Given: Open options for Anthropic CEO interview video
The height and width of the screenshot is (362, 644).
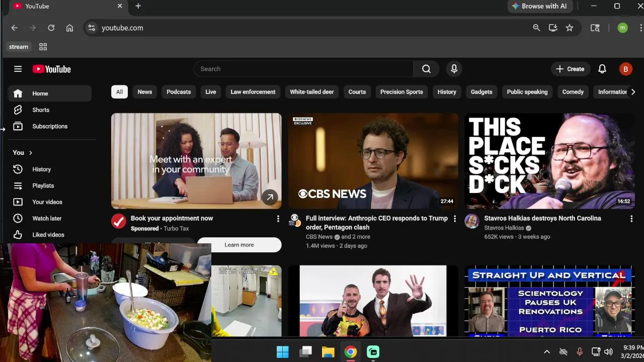Looking at the screenshot, I should point(454,219).
